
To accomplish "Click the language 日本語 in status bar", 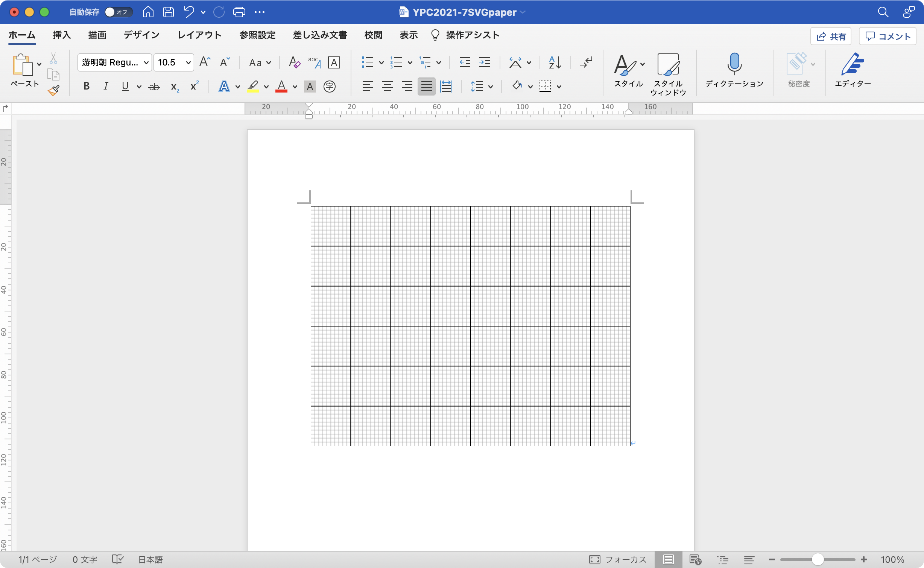I will pos(150,560).
